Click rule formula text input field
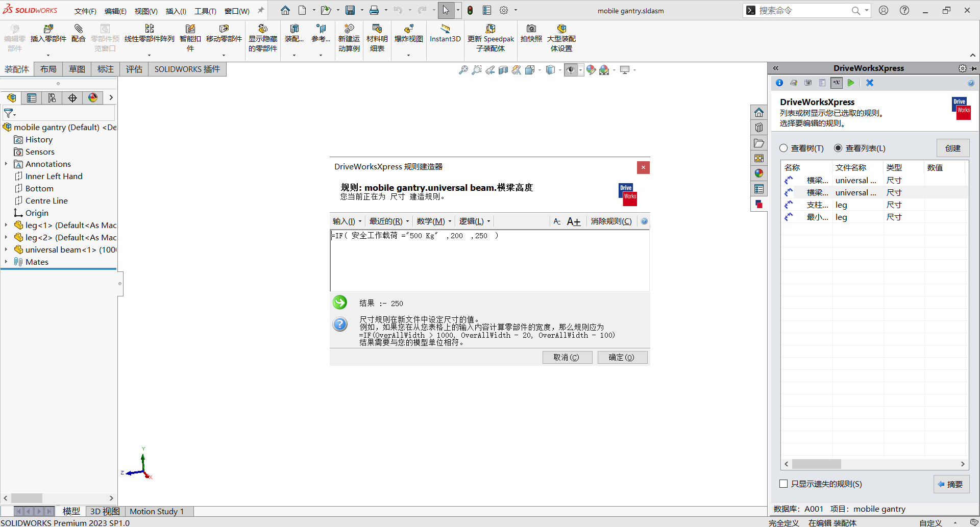The width and height of the screenshot is (980, 527). point(489,260)
